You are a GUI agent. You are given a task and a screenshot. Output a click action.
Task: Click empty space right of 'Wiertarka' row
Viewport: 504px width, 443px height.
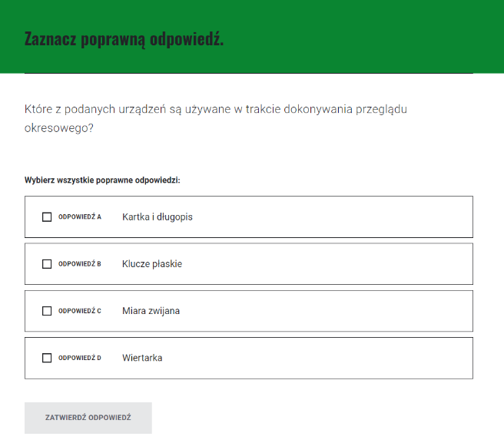[323, 358]
